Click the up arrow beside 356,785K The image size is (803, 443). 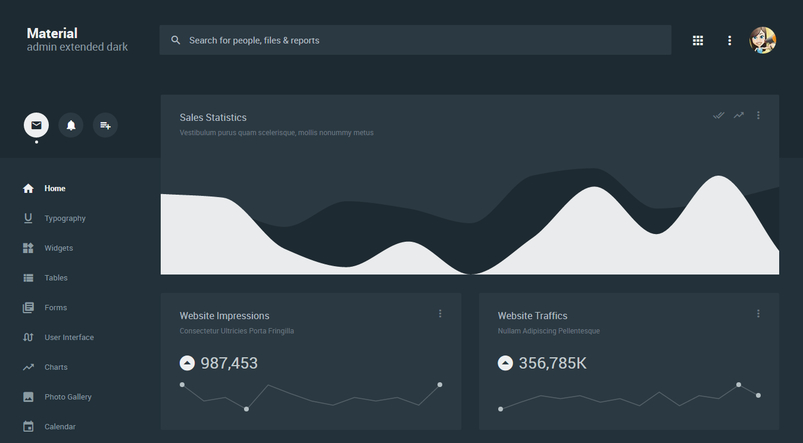coord(505,363)
